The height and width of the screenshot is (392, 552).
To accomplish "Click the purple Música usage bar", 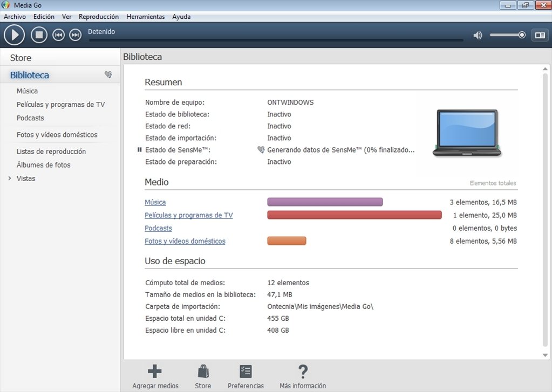I will tap(325, 202).
